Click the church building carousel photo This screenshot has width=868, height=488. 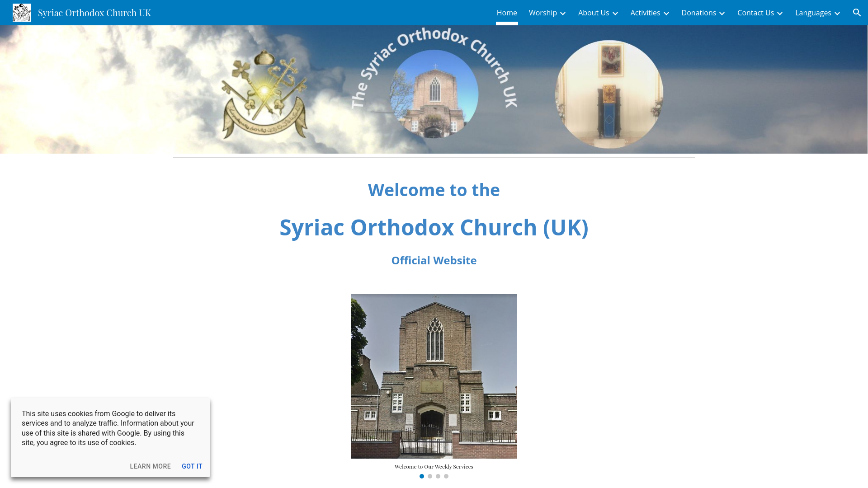click(434, 376)
